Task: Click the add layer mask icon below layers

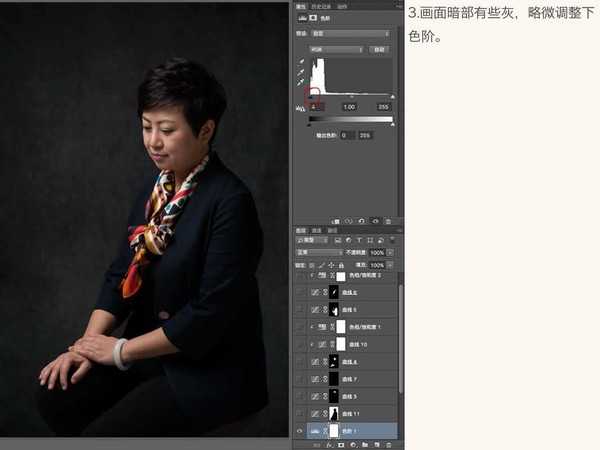Action: 341,445
